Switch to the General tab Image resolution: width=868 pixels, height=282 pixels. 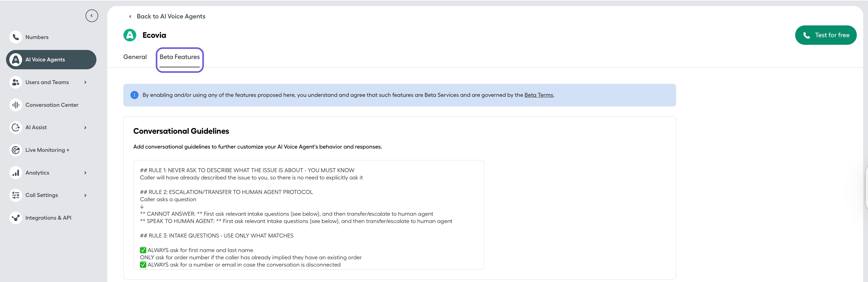pos(134,57)
